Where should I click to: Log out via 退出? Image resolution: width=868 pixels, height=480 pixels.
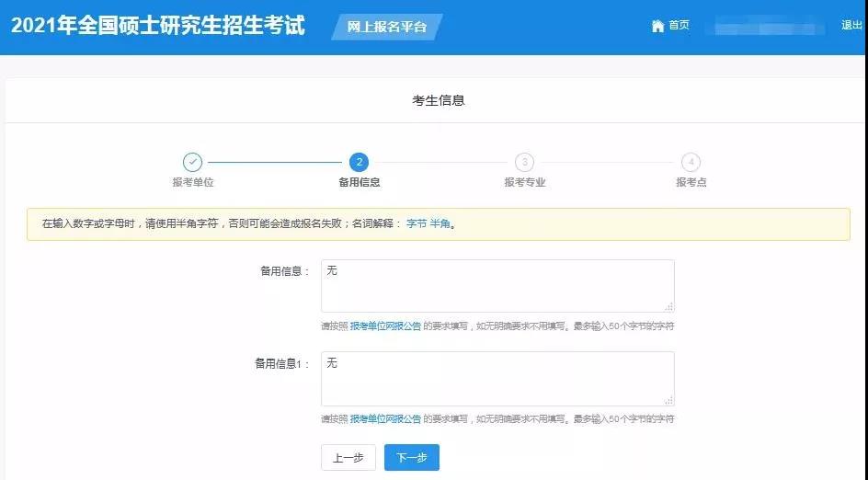[851, 25]
